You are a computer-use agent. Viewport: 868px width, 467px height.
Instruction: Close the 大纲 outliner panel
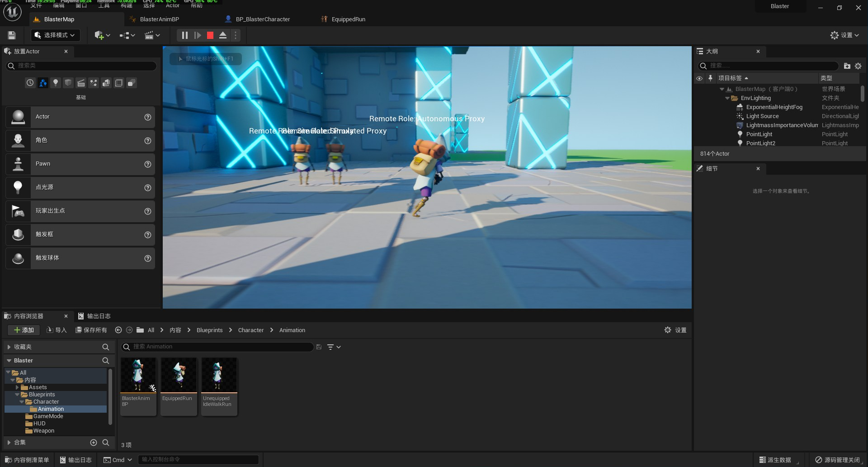758,52
